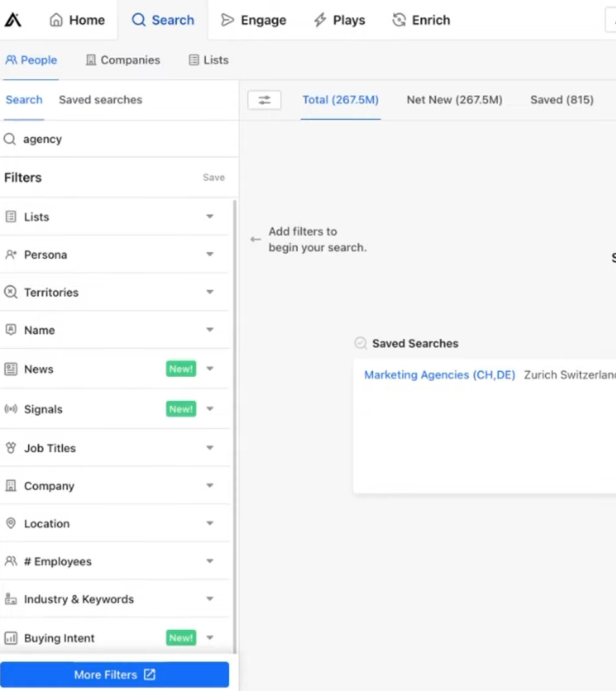The image size is (616, 691).
Task: Toggle the filter panel slider button
Action: click(x=265, y=100)
